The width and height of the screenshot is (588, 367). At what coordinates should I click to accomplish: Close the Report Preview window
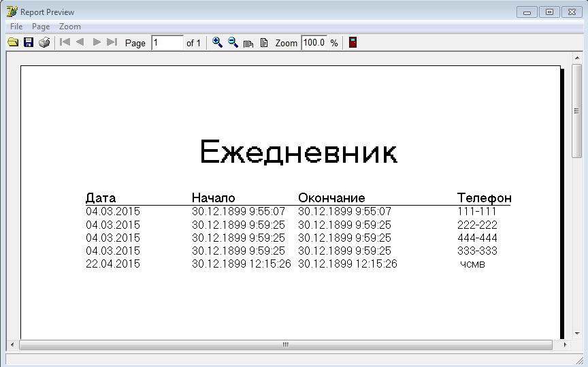(x=572, y=12)
